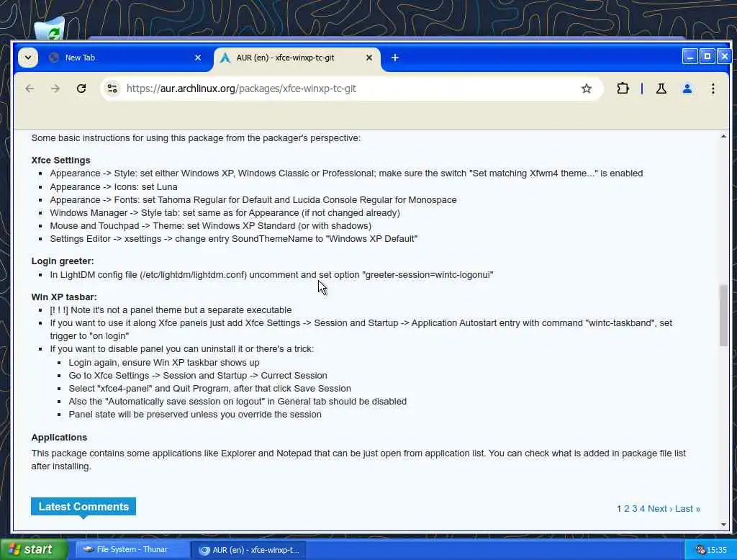Open the Chrome Labs flask icon
737x560 pixels.
661,89
